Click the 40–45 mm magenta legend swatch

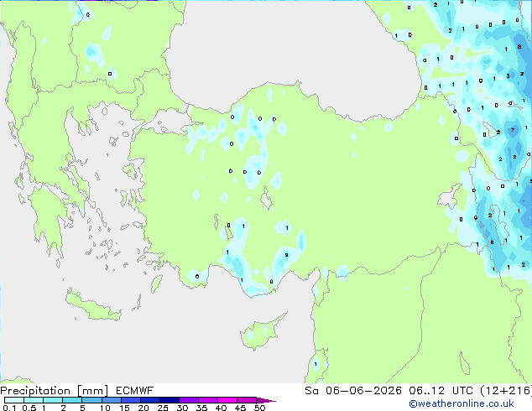coord(227,400)
